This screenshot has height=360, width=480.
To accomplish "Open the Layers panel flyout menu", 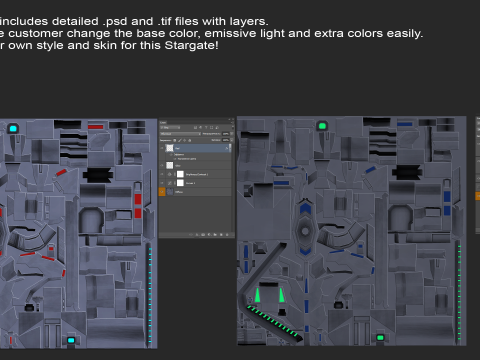I will pos(232,123).
